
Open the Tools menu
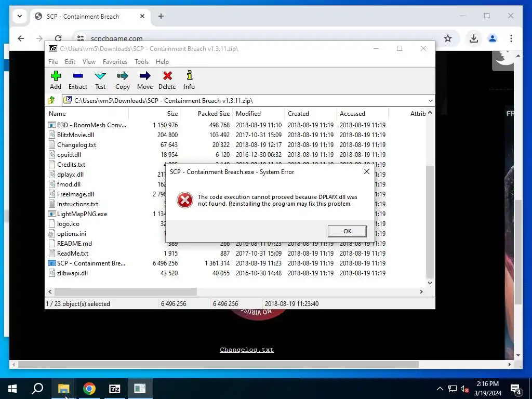coord(141,62)
